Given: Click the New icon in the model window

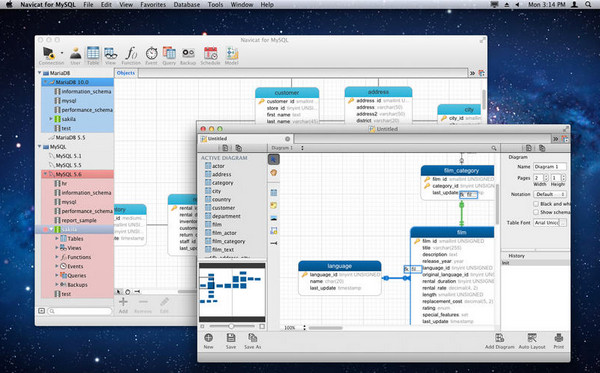Looking at the screenshot, I should tap(209, 340).
